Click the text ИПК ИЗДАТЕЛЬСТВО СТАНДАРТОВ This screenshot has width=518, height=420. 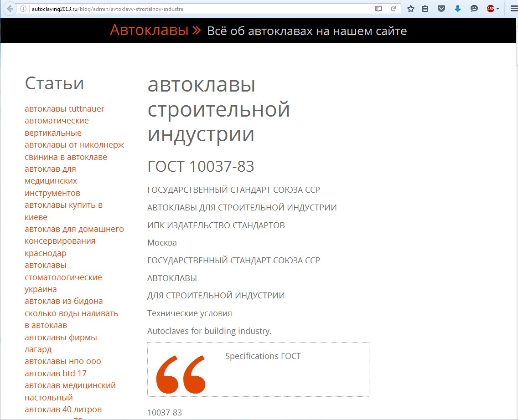pyautogui.click(x=216, y=225)
